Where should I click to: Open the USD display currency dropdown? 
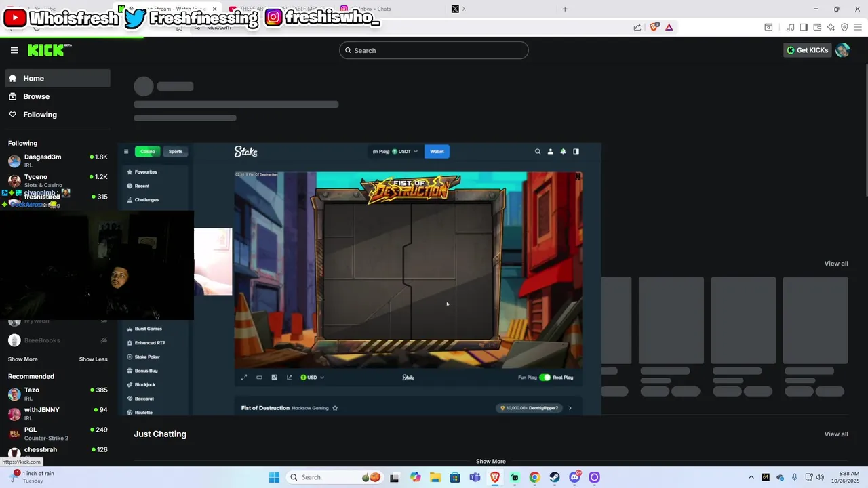(312, 378)
